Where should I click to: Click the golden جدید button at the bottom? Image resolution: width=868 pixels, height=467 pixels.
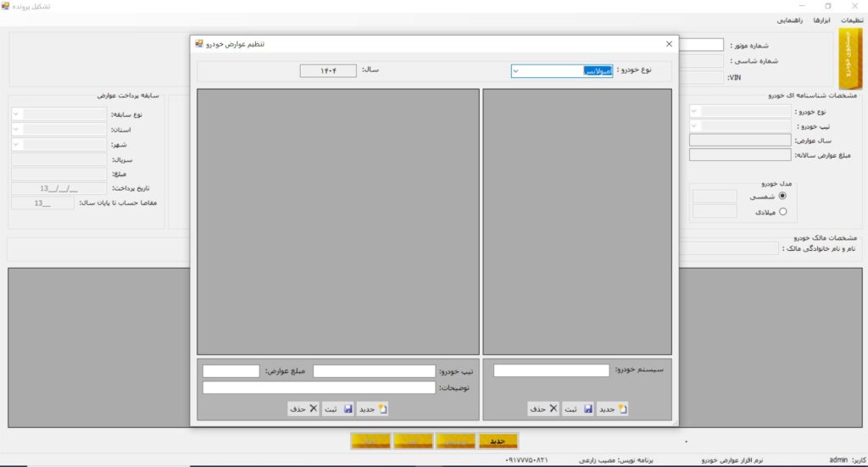498,441
